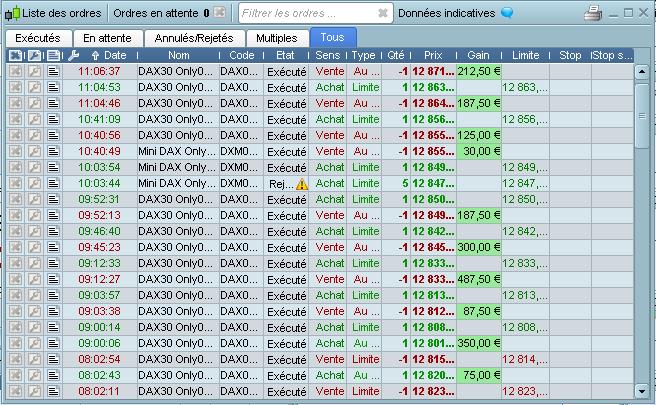Clear the order filter with the X icon
Viewport: 656px width, 405px height.
[x=382, y=13]
